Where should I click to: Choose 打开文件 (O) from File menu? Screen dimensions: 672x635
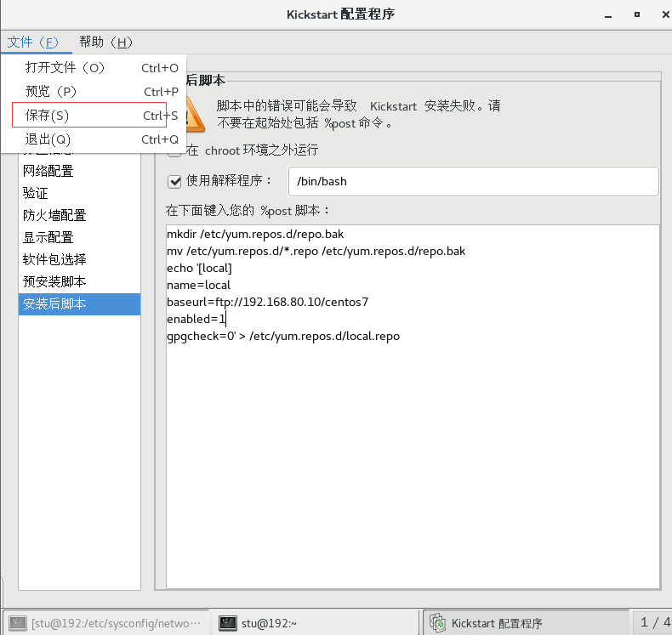(94, 68)
